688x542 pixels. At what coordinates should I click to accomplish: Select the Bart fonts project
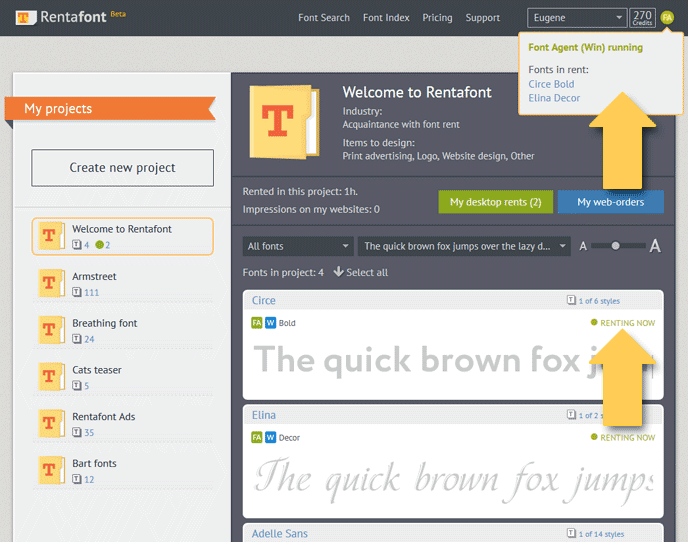tap(122, 470)
